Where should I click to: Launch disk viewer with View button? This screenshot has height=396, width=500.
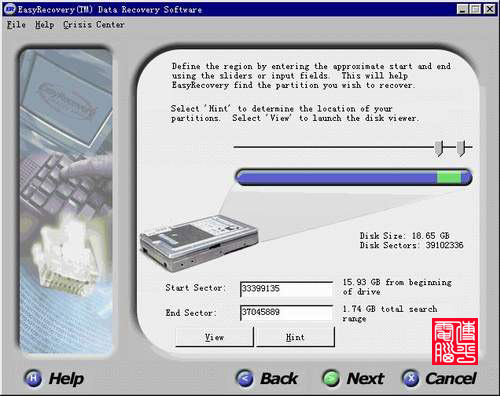coord(214,337)
